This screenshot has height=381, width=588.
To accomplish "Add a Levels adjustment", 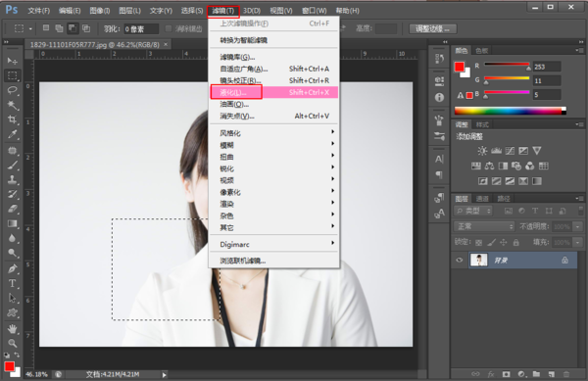I will [x=496, y=151].
